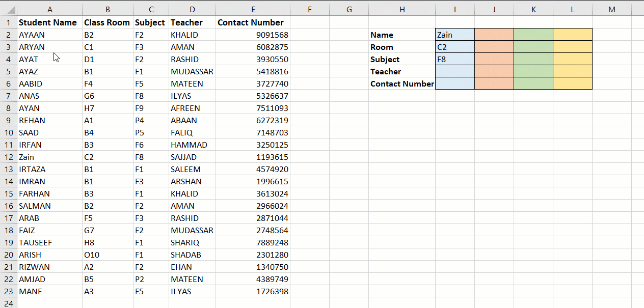Click teacher cell SHARIQ
Viewport: 644px width, 308px height.
click(x=192, y=242)
